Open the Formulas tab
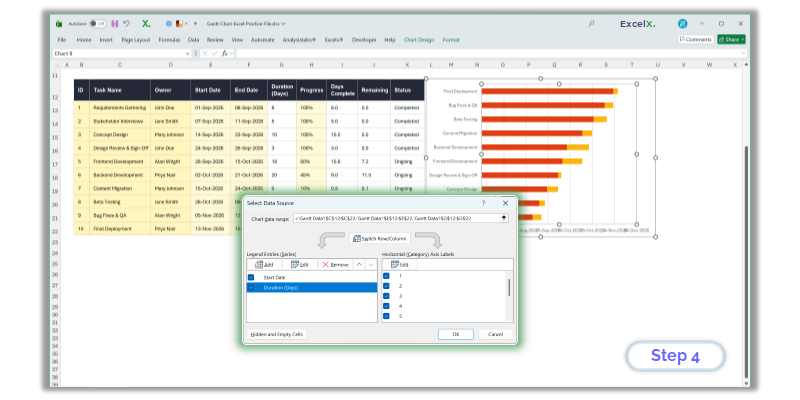 pos(169,39)
